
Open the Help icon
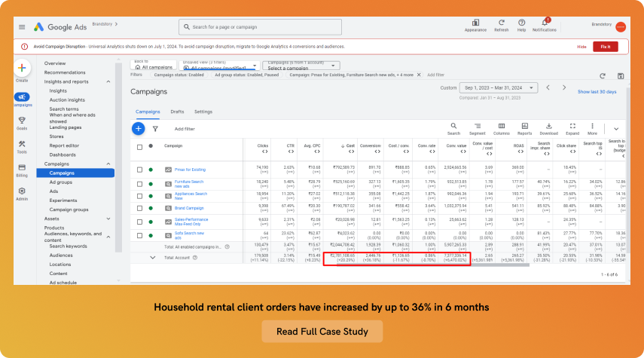tap(521, 23)
